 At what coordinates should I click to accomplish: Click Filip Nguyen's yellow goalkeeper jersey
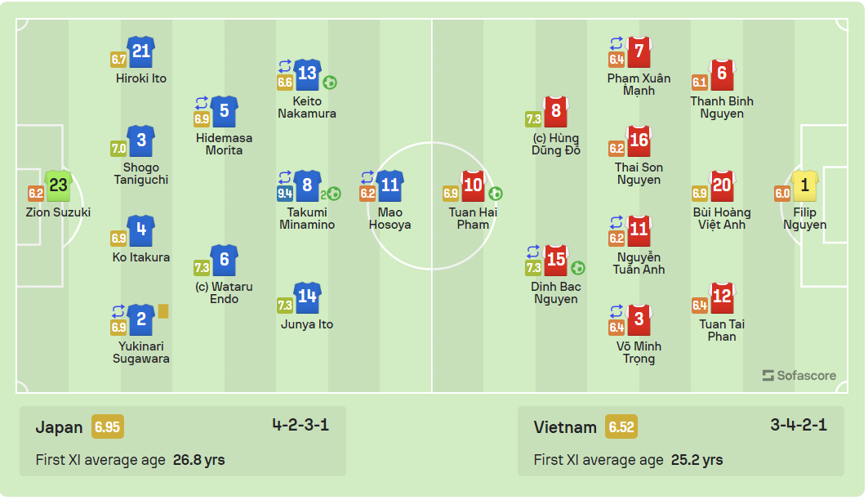pos(804,185)
